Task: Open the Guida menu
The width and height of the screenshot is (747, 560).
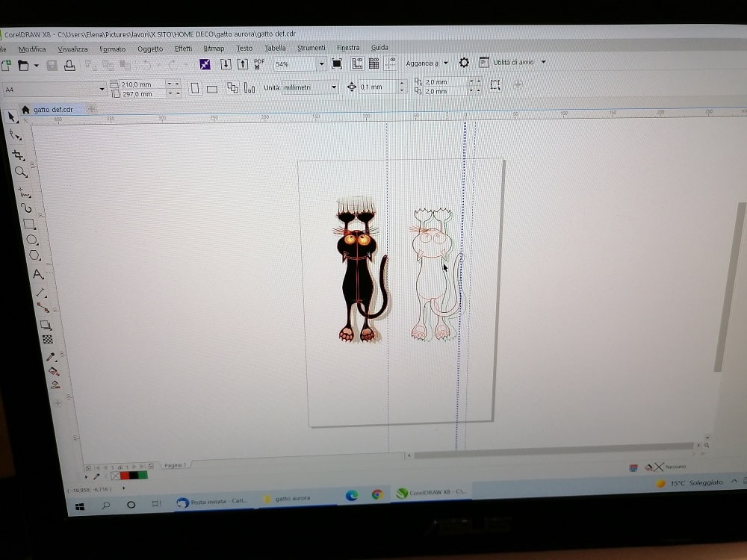Action: click(x=379, y=47)
